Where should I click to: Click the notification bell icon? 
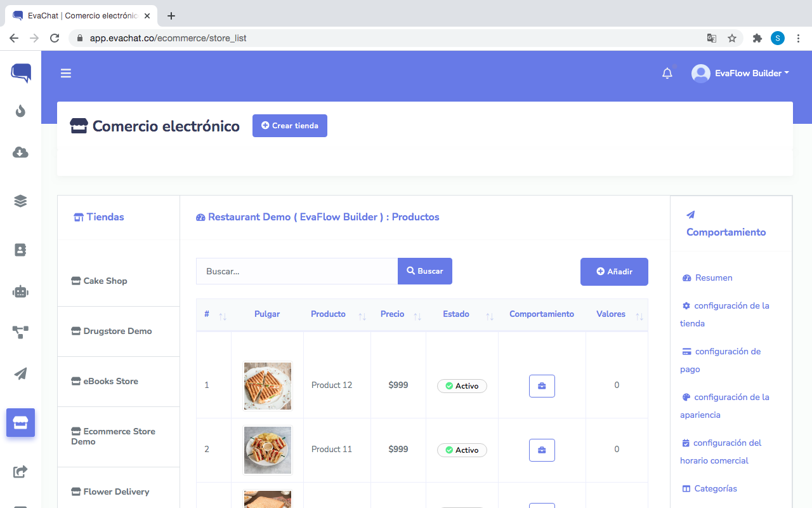tap(667, 74)
